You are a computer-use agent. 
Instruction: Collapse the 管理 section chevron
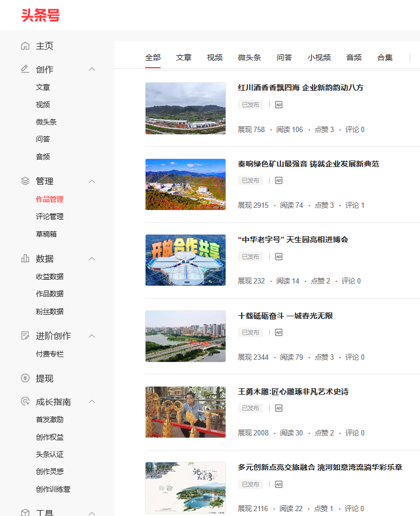92,181
